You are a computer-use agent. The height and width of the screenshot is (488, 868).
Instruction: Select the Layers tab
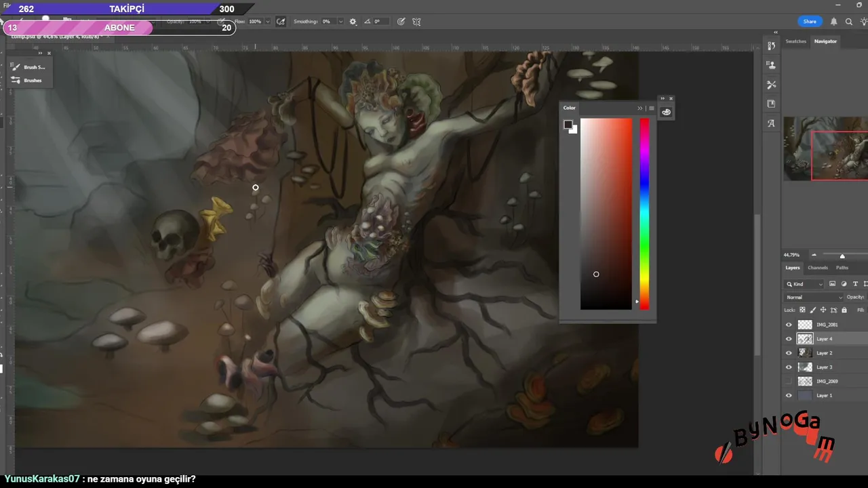point(792,268)
